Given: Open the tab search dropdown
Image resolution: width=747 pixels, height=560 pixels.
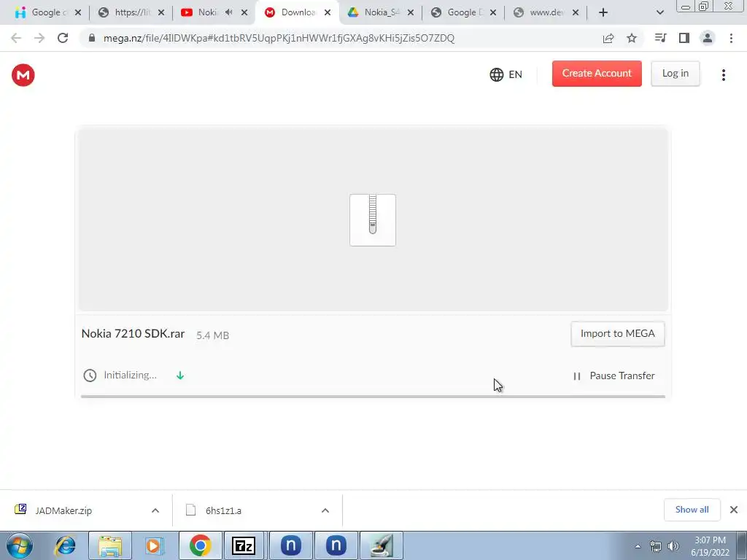Looking at the screenshot, I should tap(659, 13).
